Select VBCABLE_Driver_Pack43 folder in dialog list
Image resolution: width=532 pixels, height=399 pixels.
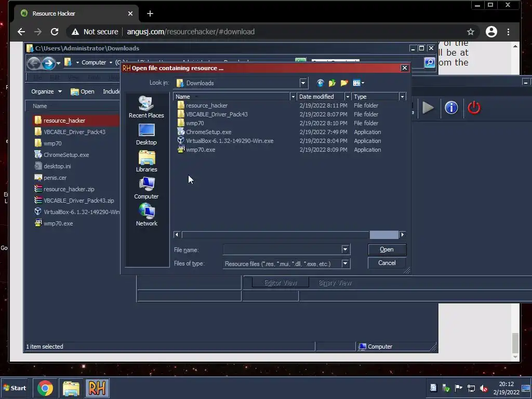point(217,114)
